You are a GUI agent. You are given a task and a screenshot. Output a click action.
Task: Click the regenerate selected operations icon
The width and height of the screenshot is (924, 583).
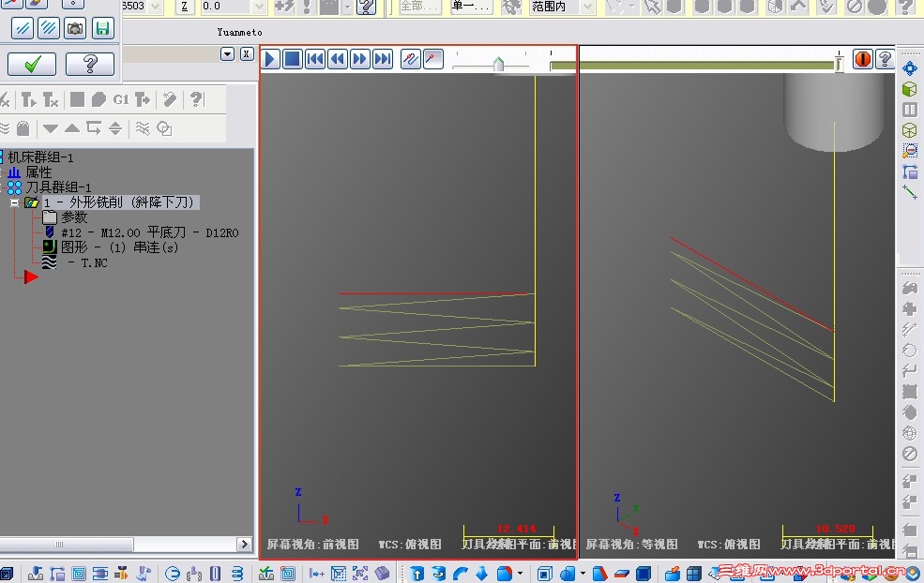[x=28, y=99]
